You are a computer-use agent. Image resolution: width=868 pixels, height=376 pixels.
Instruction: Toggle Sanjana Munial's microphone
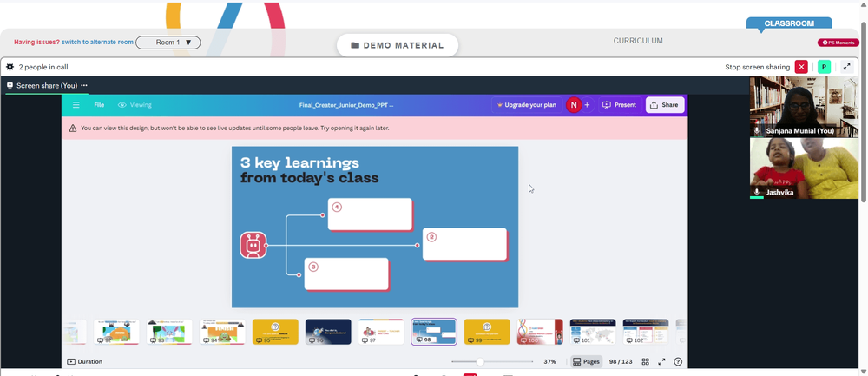coord(757,130)
